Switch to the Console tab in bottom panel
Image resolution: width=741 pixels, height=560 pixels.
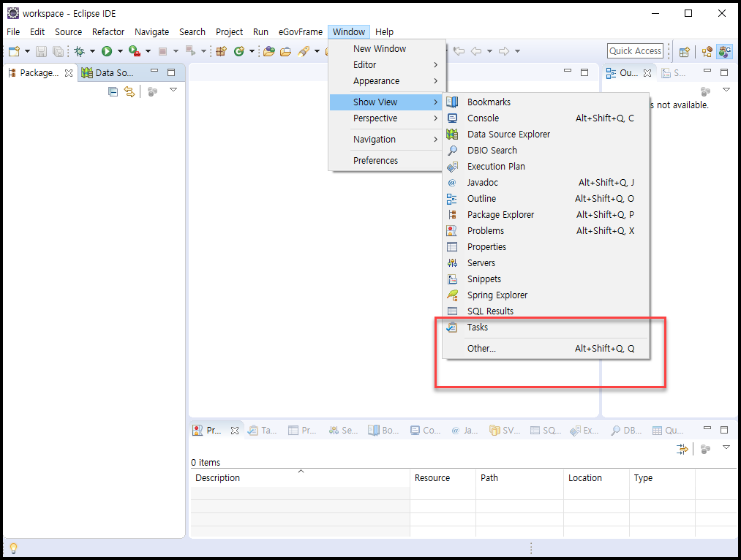pos(425,430)
